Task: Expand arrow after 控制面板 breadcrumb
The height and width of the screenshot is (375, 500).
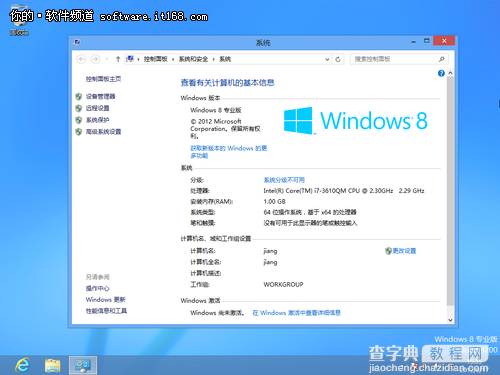Action: click(173, 59)
